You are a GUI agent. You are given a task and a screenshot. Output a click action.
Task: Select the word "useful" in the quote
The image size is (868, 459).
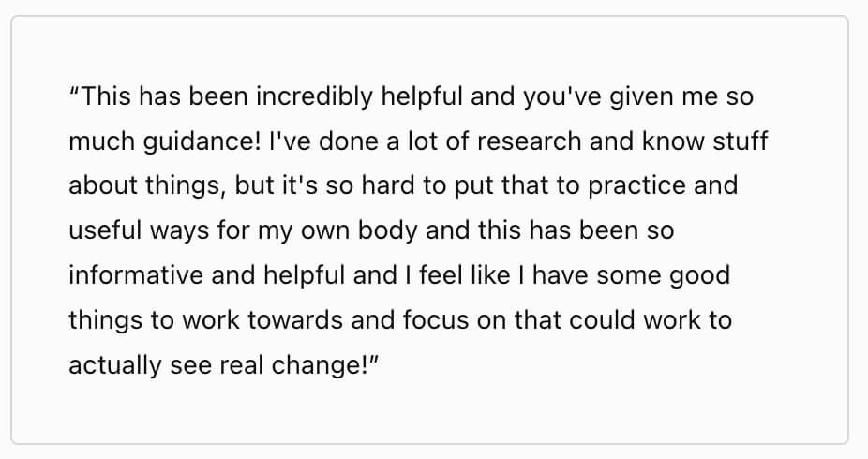106,230
